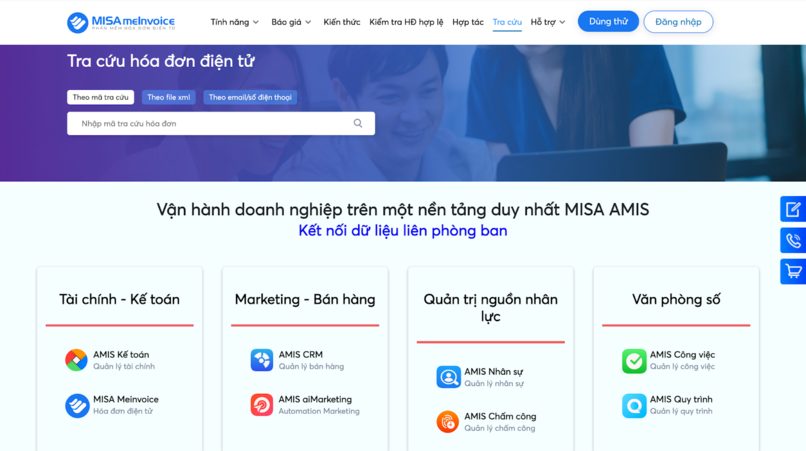The height and width of the screenshot is (451, 806).
Task: Select the Theo mã tra cứu tab
Action: (x=100, y=97)
